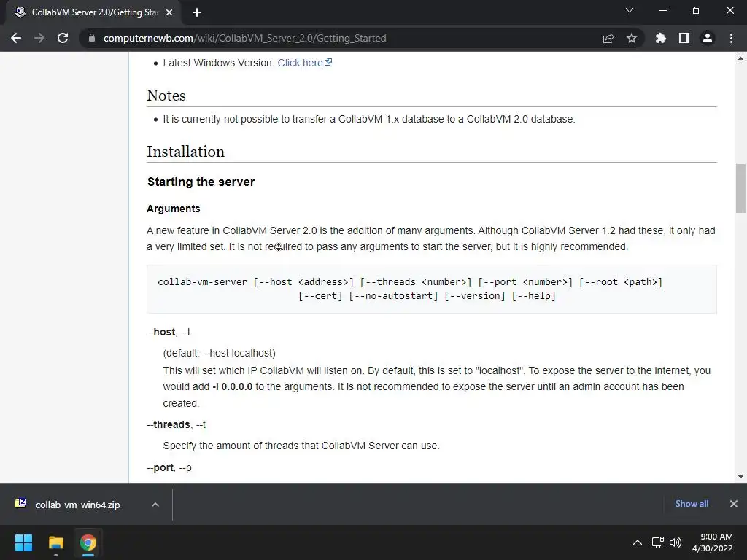Show all downloads

tap(692, 504)
